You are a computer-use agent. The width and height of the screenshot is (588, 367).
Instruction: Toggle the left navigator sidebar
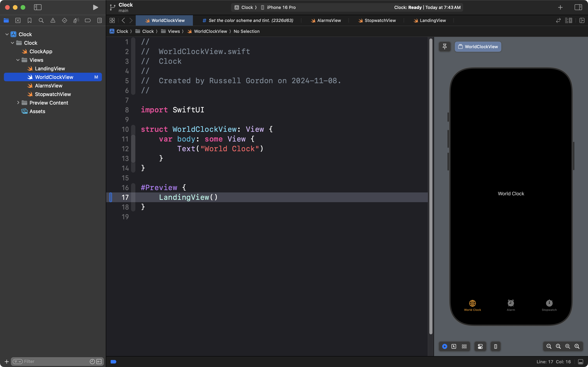[x=38, y=7]
